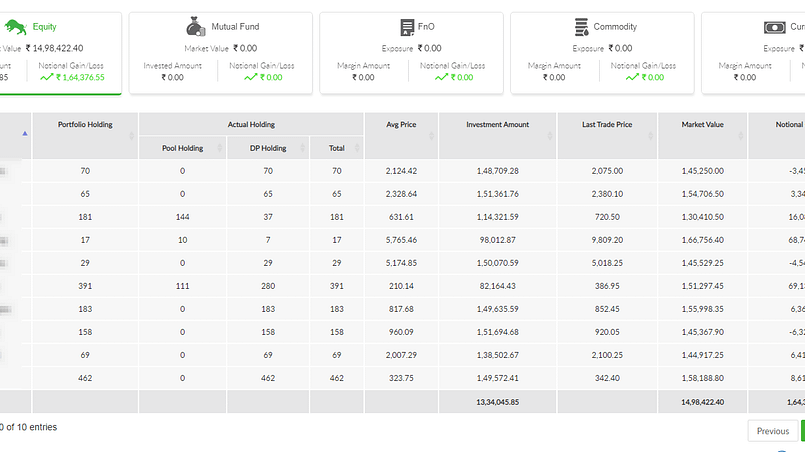Select Portfolio Holding cell 462

(x=85, y=378)
